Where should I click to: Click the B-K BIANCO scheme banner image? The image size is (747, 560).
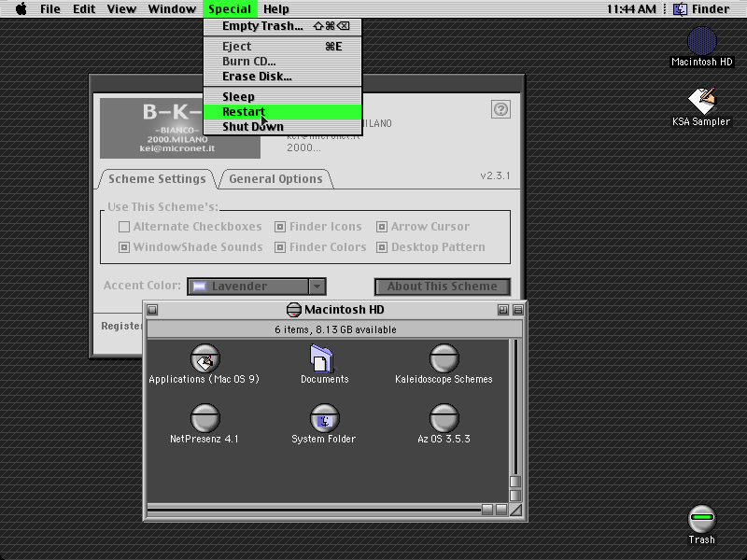(180, 128)
